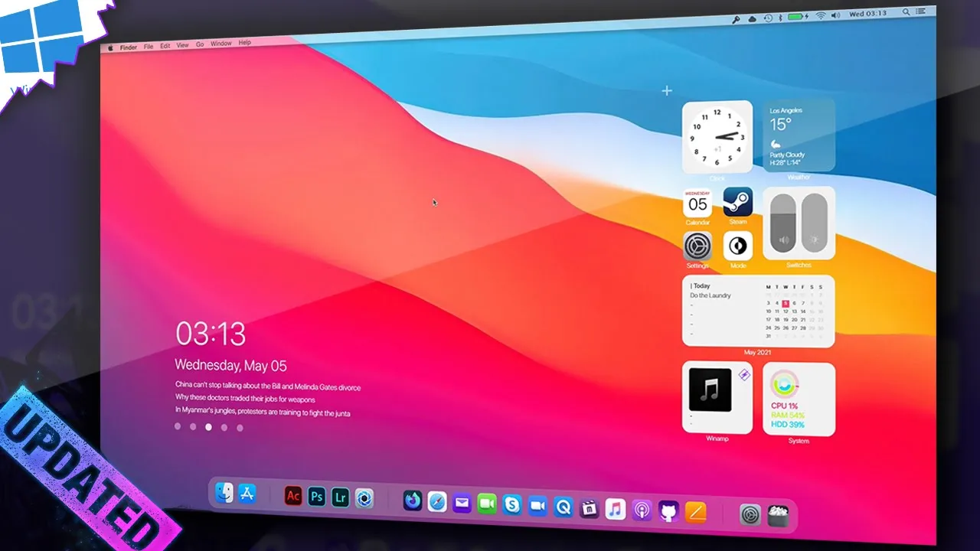
Task: Open the Go menu
Action: point(200,44)
